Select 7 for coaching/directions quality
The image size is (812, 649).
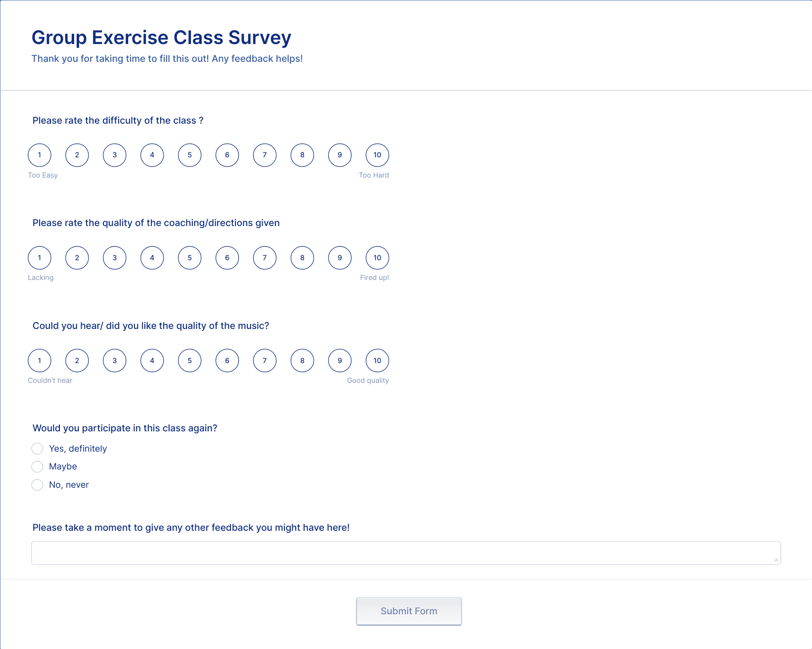pos(265,258)
